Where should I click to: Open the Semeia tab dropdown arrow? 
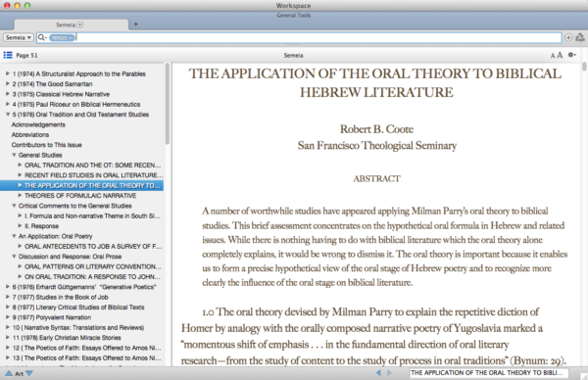(80, 24)
